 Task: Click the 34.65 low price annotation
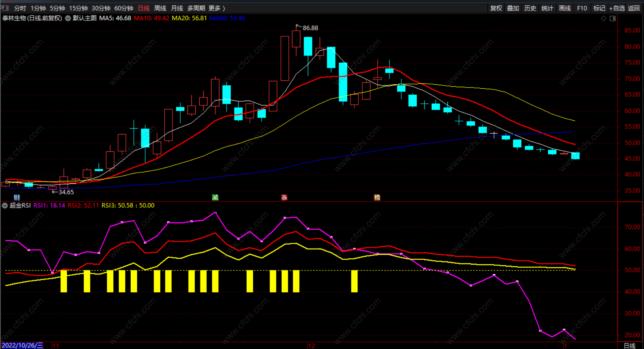coord(66,192)
